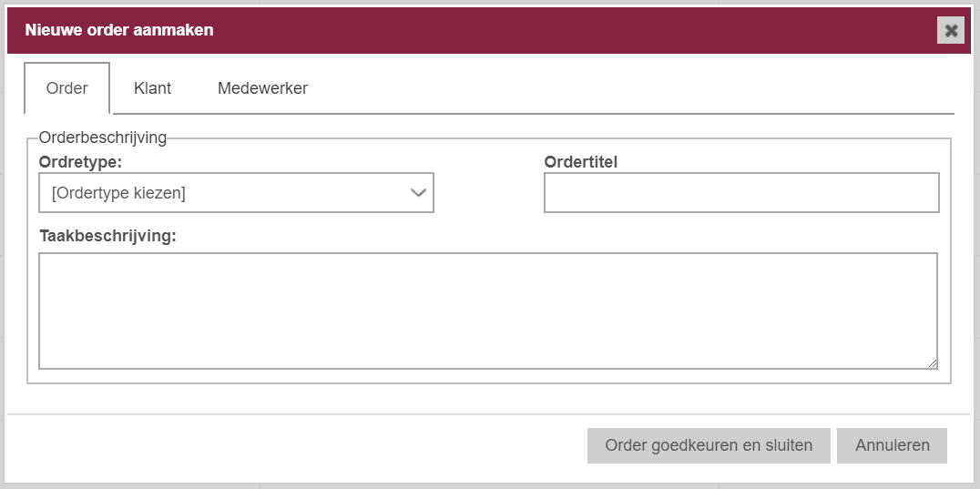This screenshot has height=489, width=980.
Task: Click the chevron arrow in Ordertype dropdown
Action: (418, 193)
